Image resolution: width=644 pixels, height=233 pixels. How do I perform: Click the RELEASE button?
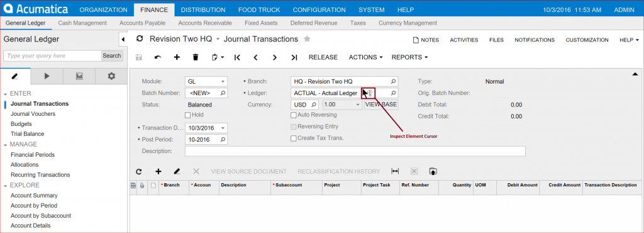pos(323,57)
